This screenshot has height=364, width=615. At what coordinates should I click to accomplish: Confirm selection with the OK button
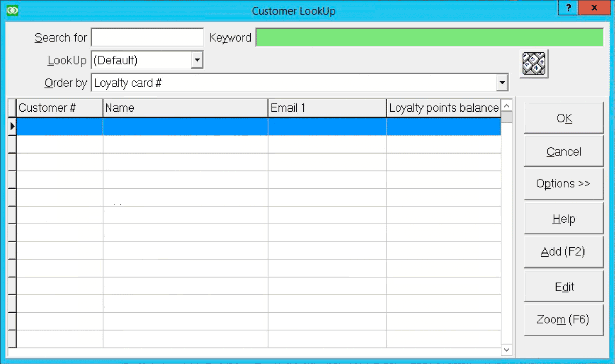tap(563, 118)
